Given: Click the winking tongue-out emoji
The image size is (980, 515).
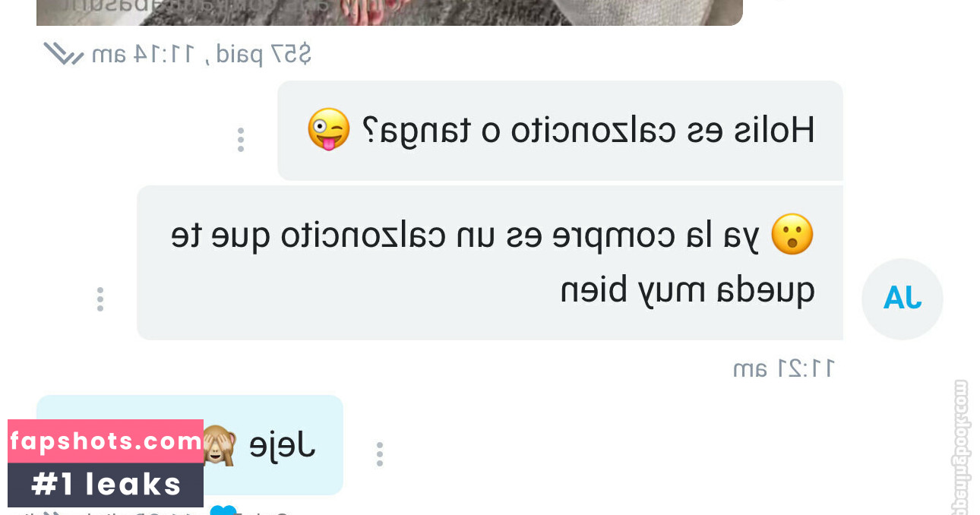Looking at the screenshot, I should pos(328,130).
